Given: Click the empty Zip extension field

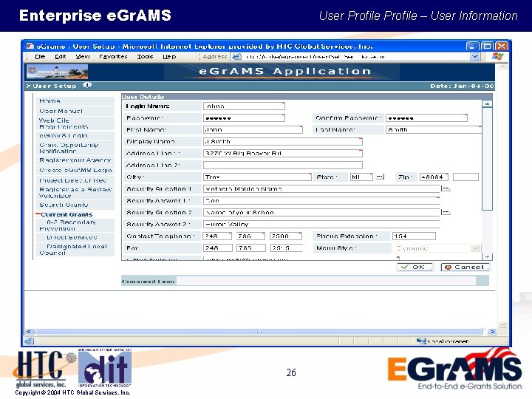Looking at the screenshot, I should [x=465, y=177].
